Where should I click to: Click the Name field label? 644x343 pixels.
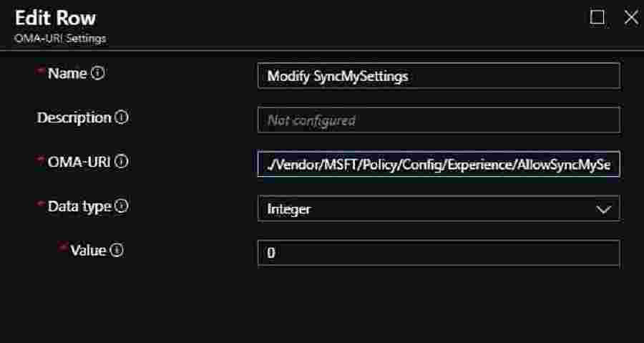tap(67, 74)
